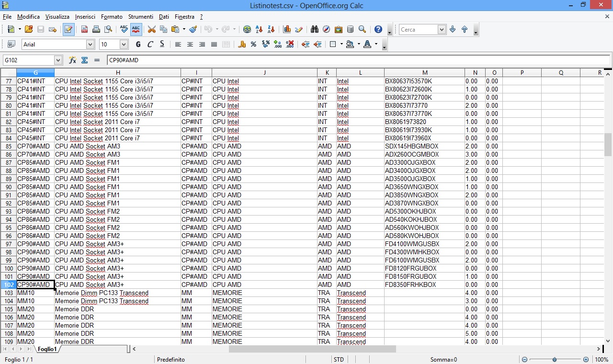
Task: Open Data Sources database icon
Action: [351, 29]
